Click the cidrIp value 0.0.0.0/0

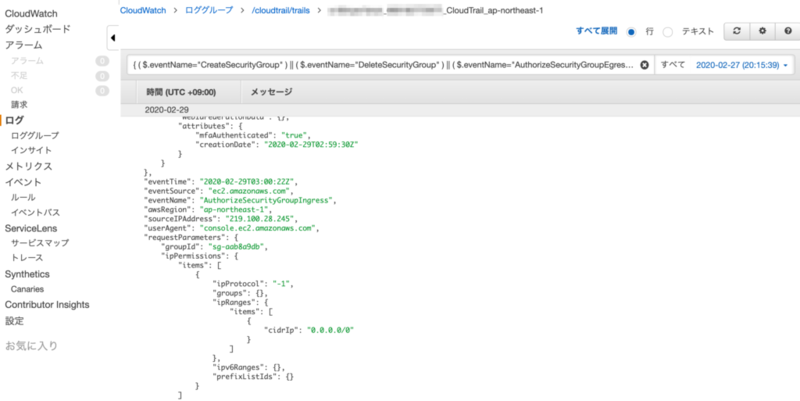[330, 330]
